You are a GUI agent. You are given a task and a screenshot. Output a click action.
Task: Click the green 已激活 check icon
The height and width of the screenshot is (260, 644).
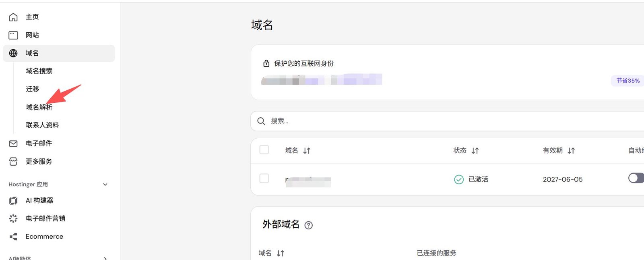point(459,179)
